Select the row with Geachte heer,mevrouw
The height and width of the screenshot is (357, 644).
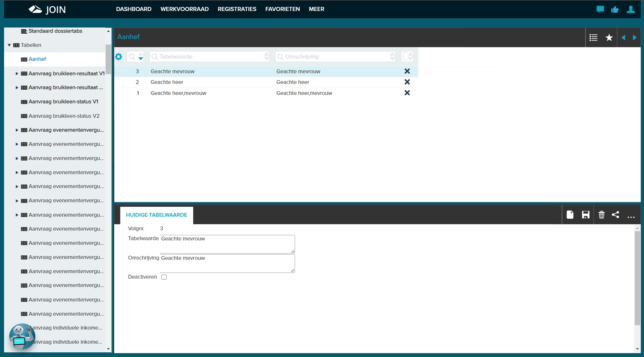tap(266, 93)
